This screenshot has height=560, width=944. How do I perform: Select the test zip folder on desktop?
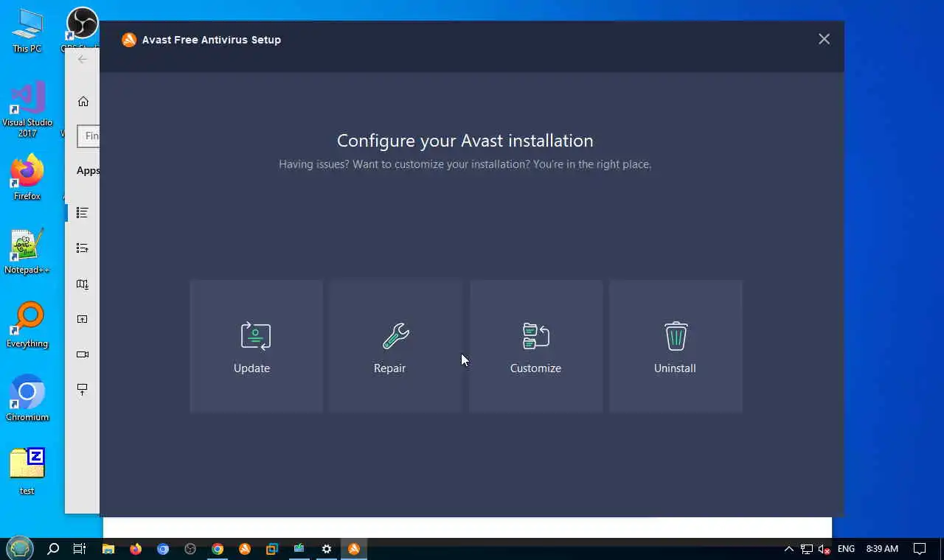(27, 472)
